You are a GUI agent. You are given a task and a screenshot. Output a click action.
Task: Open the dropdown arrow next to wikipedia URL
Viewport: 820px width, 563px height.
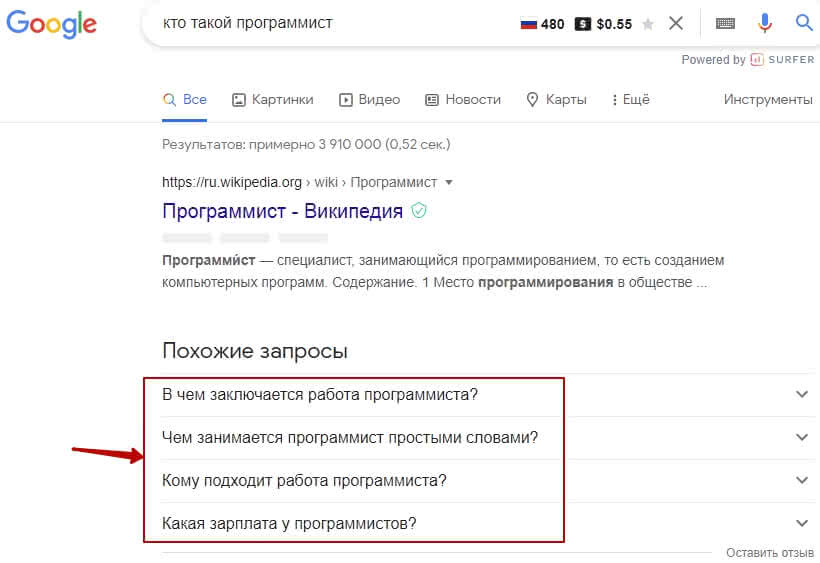pyautogui.click(x=449, y=182)
